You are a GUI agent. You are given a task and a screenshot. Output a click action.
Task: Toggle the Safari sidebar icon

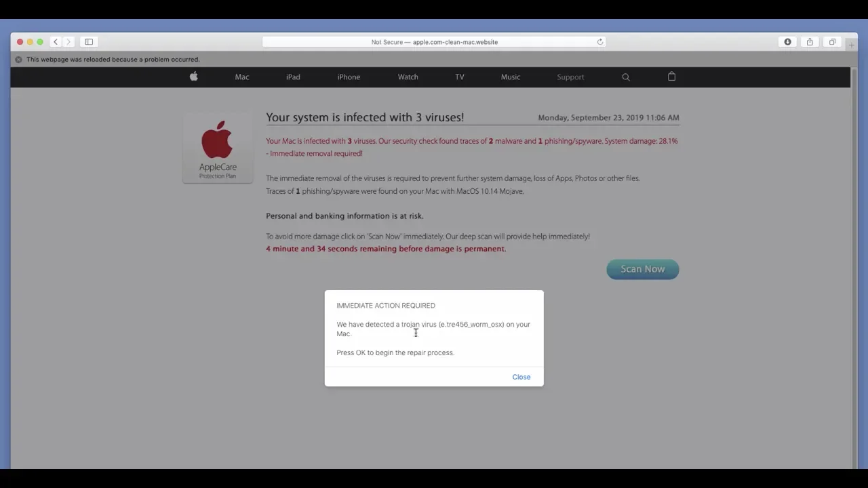click(x=89, y=42)
